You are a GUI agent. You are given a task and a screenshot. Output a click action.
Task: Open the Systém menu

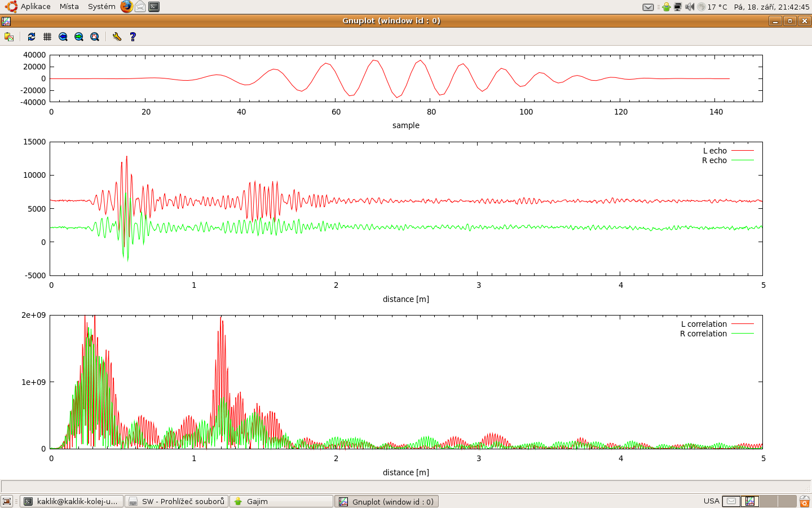pos(101,7)
